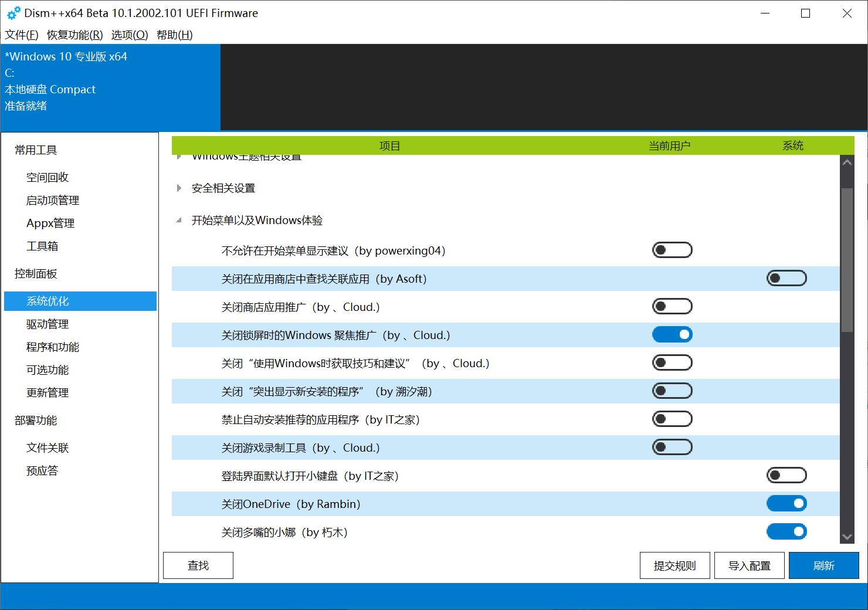Viewport: 868px width, 610px height.
Task: Turn off the 关闭锁屏时的Windows聚焦推广 toggle
Action: pos(672,334)
